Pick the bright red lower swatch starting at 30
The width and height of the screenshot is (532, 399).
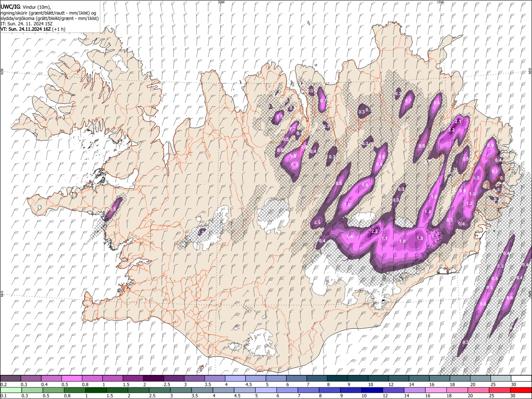coord(521,390)
